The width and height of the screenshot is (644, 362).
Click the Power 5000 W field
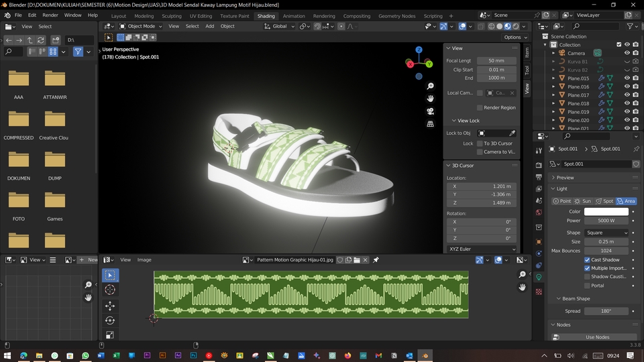click(606, 221)
